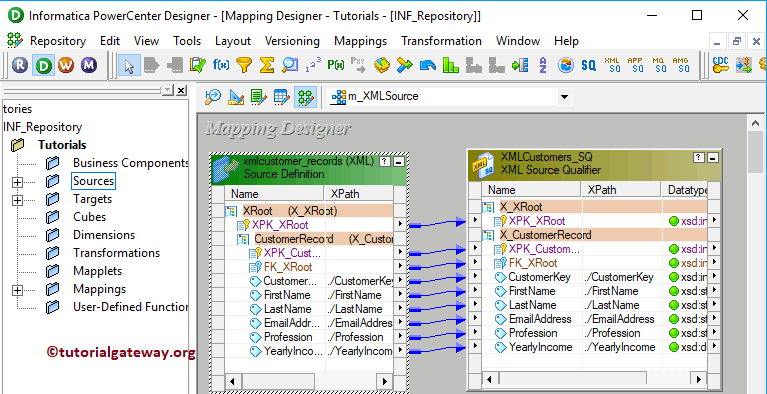The height and width of the screenshot is (394, 767).
Task: Choose the Aggregator sigma transformation icon
Action: point(267,65)
